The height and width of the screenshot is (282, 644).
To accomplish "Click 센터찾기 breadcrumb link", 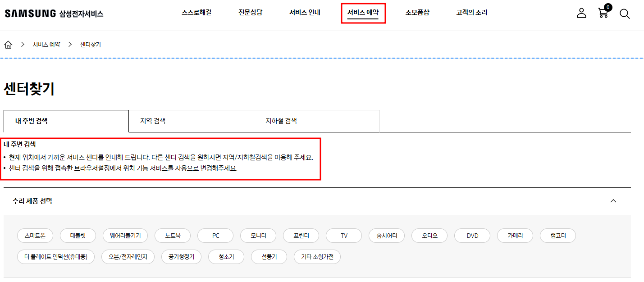I will pos(91,45).
